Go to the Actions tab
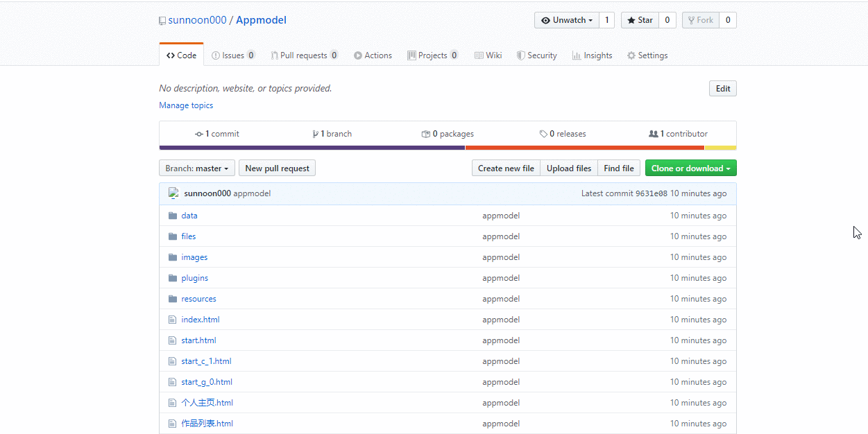 [x=373, y=55]
